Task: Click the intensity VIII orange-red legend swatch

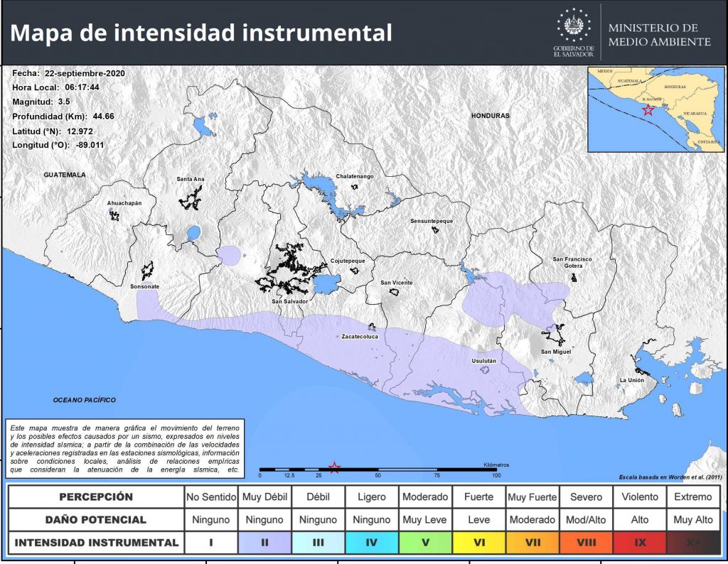Action: (586, 543)
